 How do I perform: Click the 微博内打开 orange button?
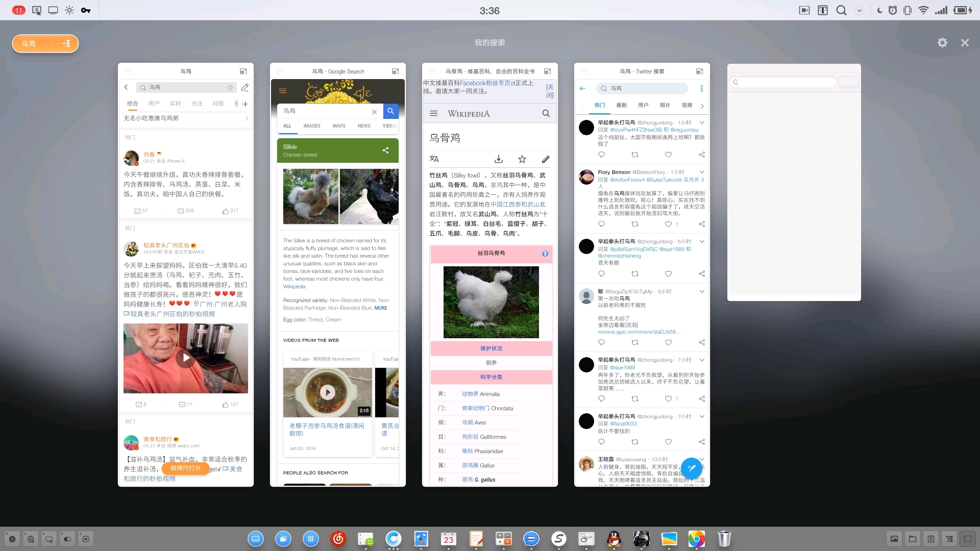(x=185, y=468)
